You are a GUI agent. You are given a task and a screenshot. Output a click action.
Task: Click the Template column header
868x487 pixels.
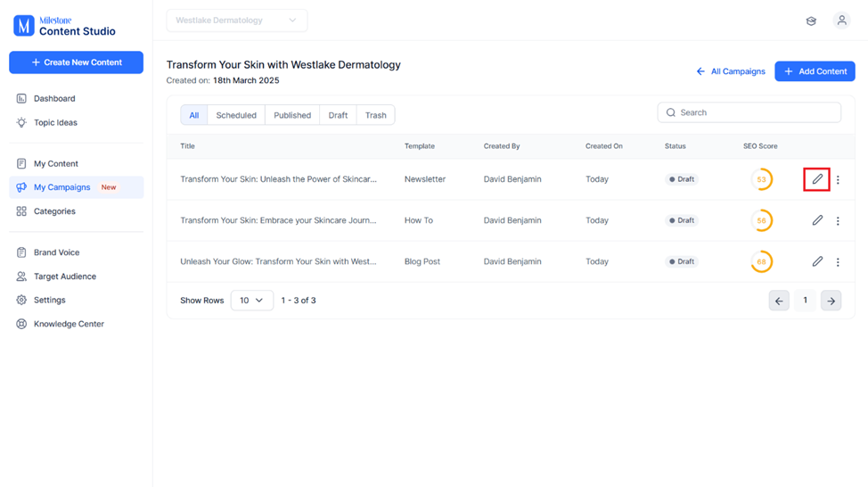click(x=420, y=146)
